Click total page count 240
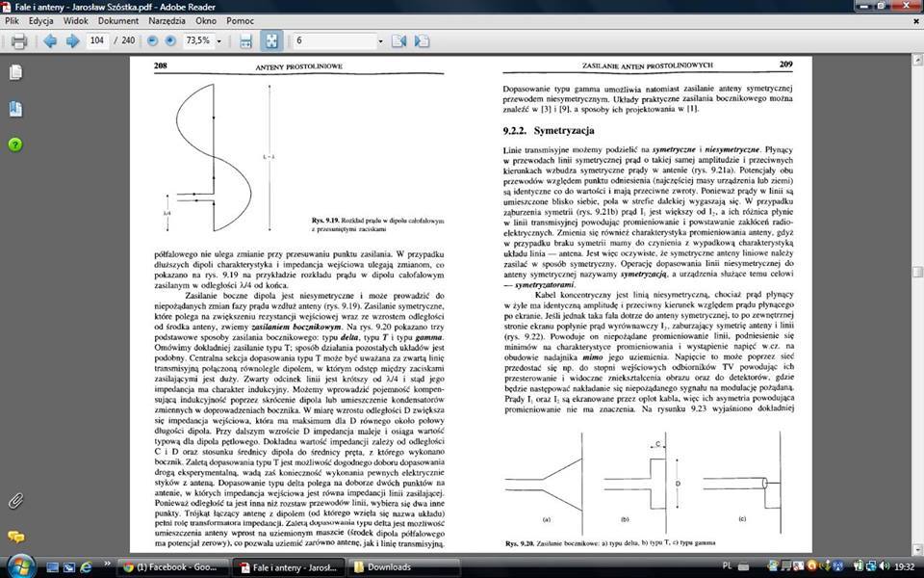Screen dimensions: 924x578 (128, 40)
